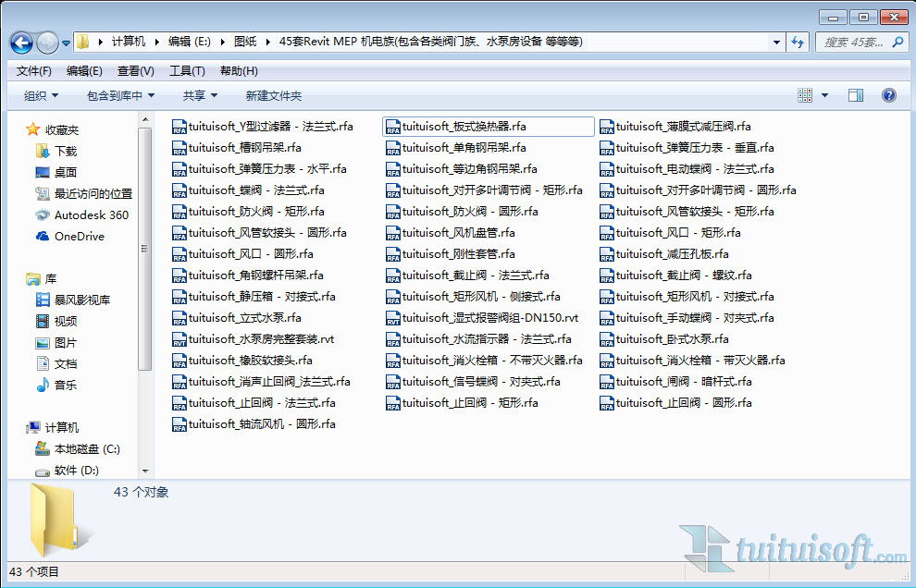This screenshot has width=916, height=588.
Task: Click the Help question mark icon
Action: [x=889, y=95]
